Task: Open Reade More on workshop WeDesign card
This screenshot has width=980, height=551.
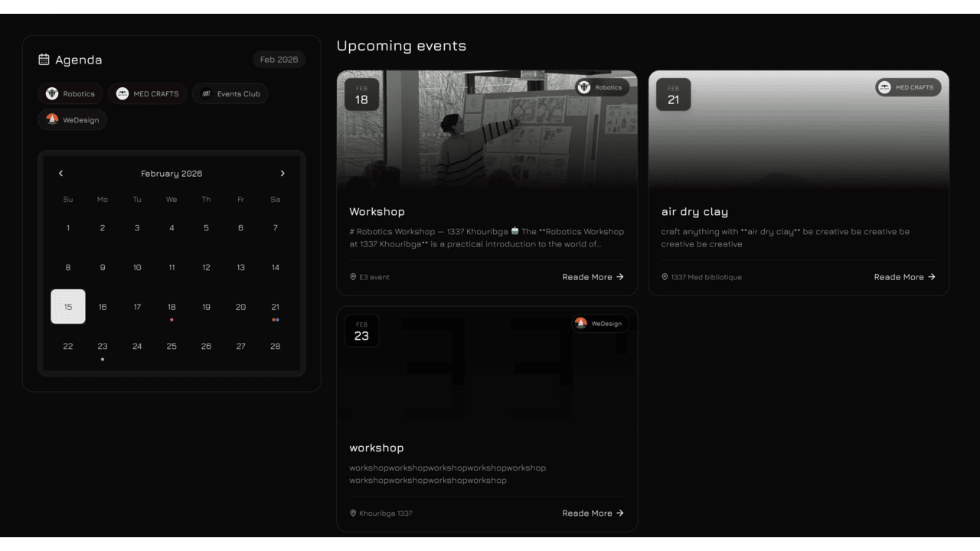Action: [x=593, y=514]
